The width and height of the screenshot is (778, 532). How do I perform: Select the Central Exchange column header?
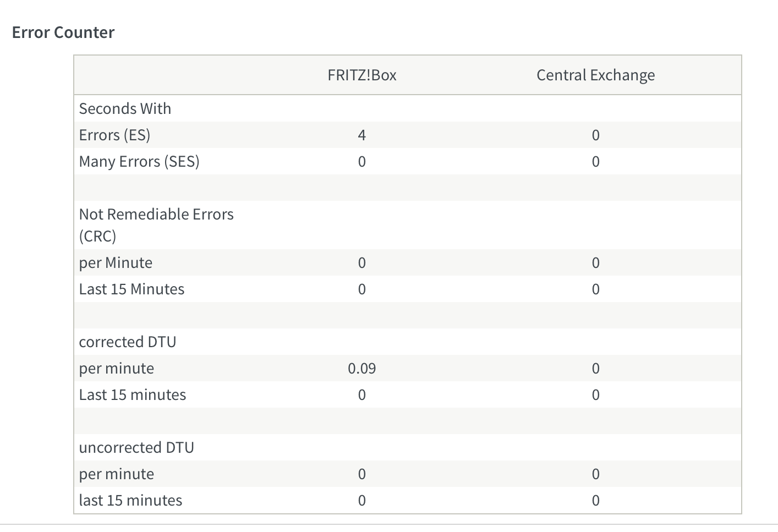pyautogui.click(x=595, y=75)
